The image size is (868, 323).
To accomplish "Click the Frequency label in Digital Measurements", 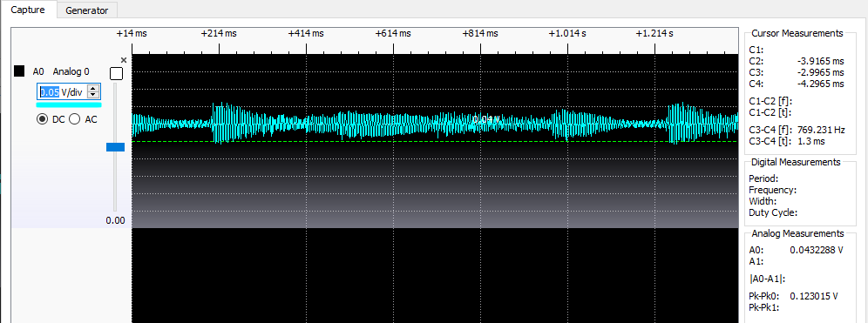I will coord(772,191).
